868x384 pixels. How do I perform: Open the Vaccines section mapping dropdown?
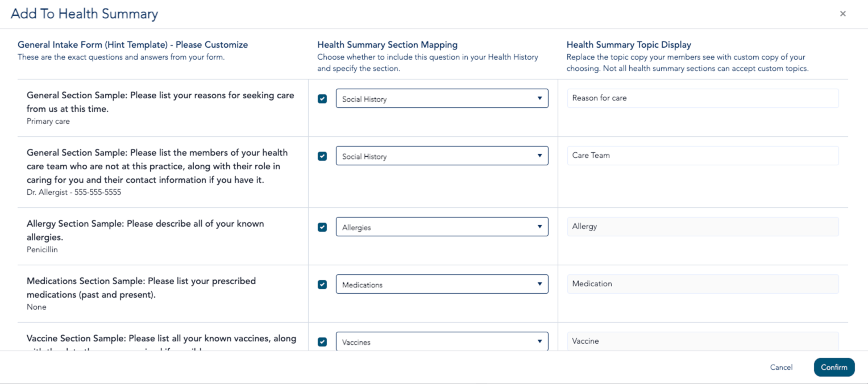pos(442,341)
